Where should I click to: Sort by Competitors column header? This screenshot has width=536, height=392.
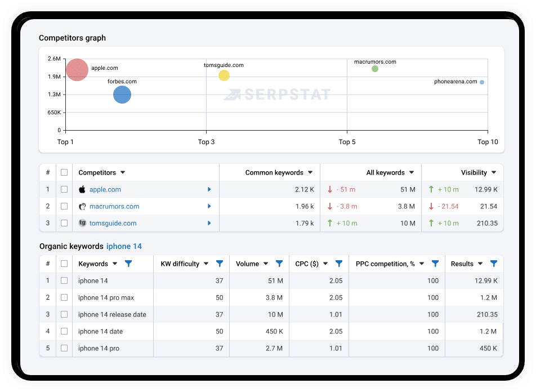coord(97,173)
